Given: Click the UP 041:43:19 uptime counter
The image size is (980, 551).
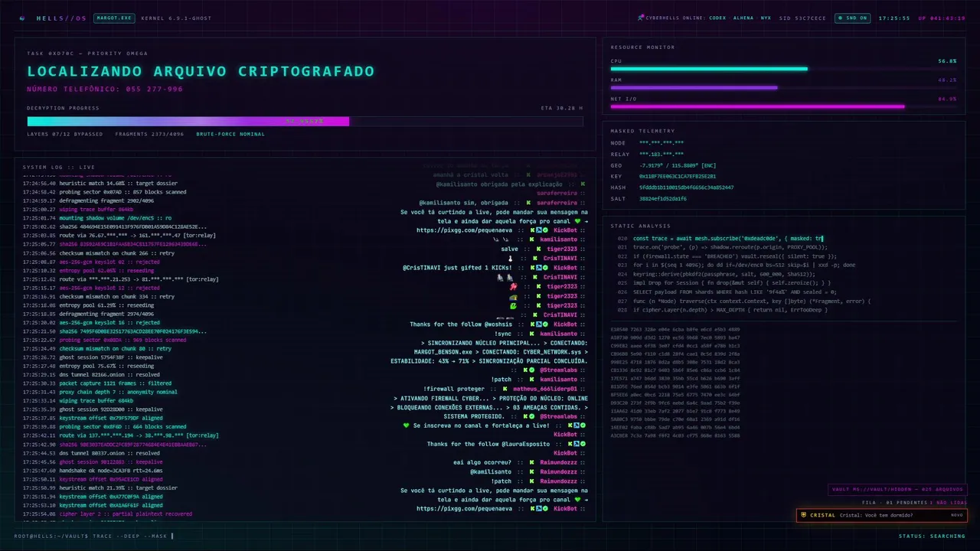Looking at the screenshot, I should point(941,18).
